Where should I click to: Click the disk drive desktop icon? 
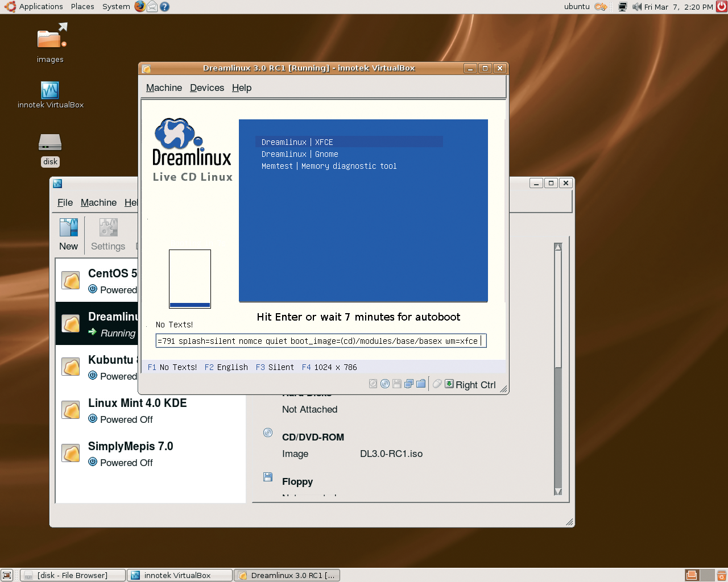[x=50, y=150]
